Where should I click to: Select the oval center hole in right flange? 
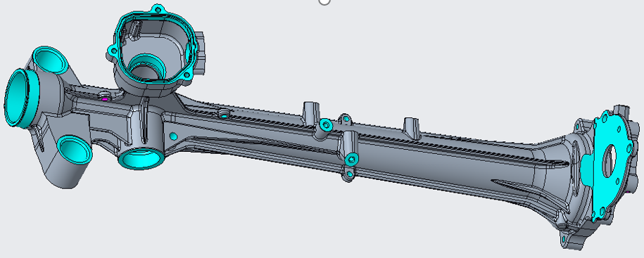tap(609, 161)
